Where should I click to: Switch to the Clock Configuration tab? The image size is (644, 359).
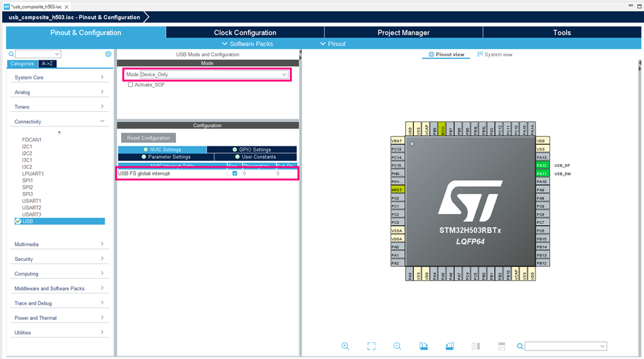point(245,32)
